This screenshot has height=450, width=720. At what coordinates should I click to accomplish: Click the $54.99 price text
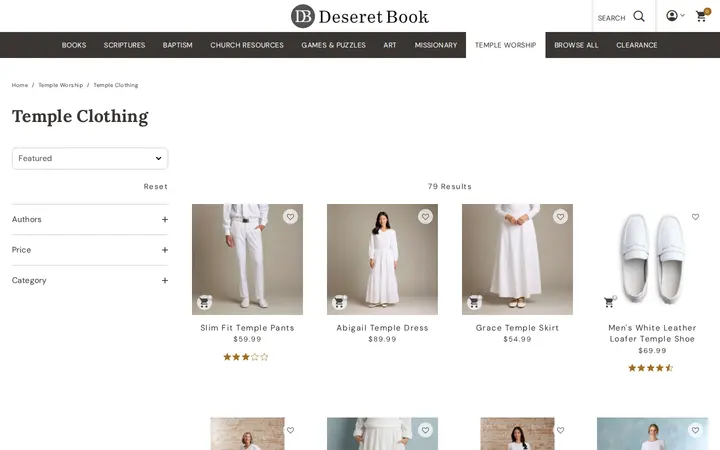click(518, 339)
